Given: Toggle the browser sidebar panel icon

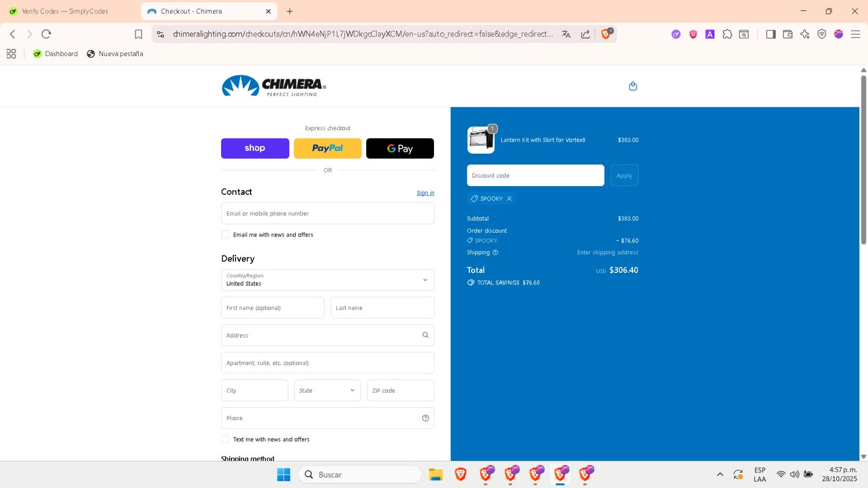Looking at the screenshot, I should (771, 34).
